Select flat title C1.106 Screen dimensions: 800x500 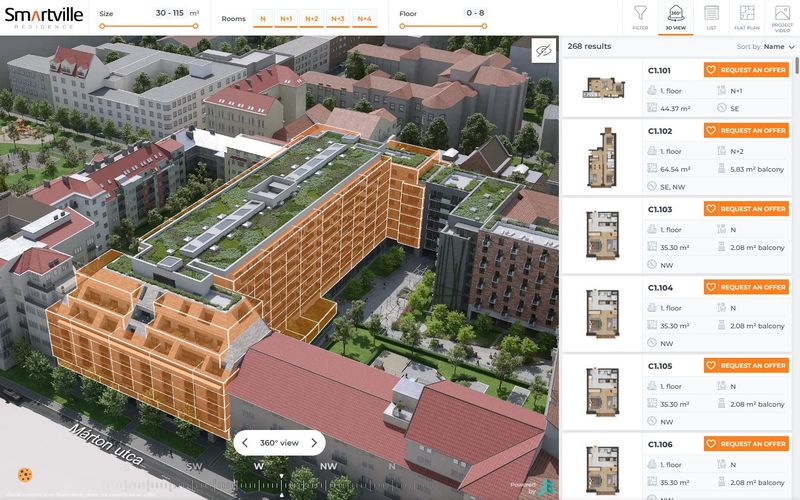(660, 444)
